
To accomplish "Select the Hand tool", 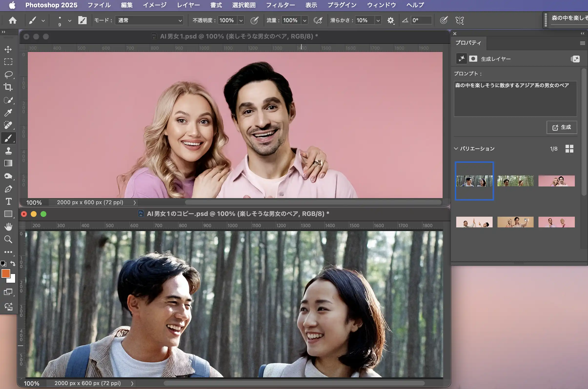I will click(8, 226).
